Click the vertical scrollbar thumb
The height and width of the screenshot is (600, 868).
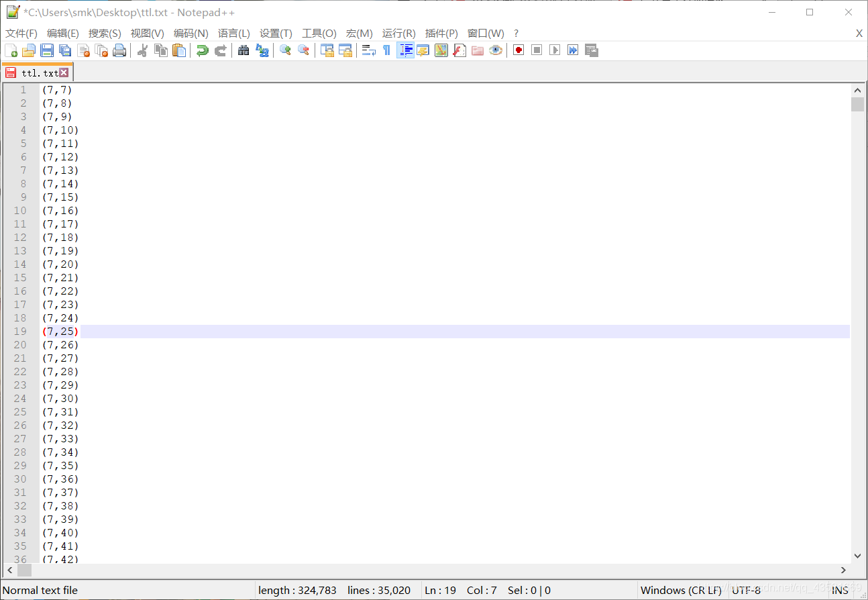coord(857,104)
